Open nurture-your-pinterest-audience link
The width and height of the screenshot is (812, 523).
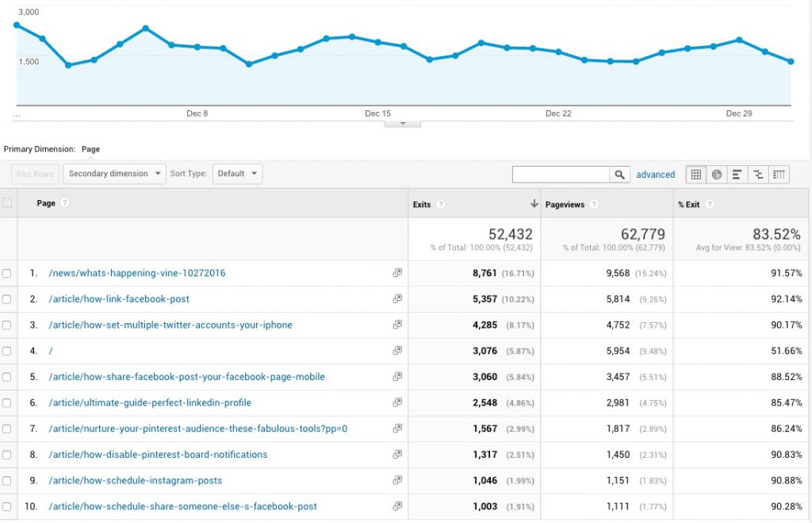197,429
